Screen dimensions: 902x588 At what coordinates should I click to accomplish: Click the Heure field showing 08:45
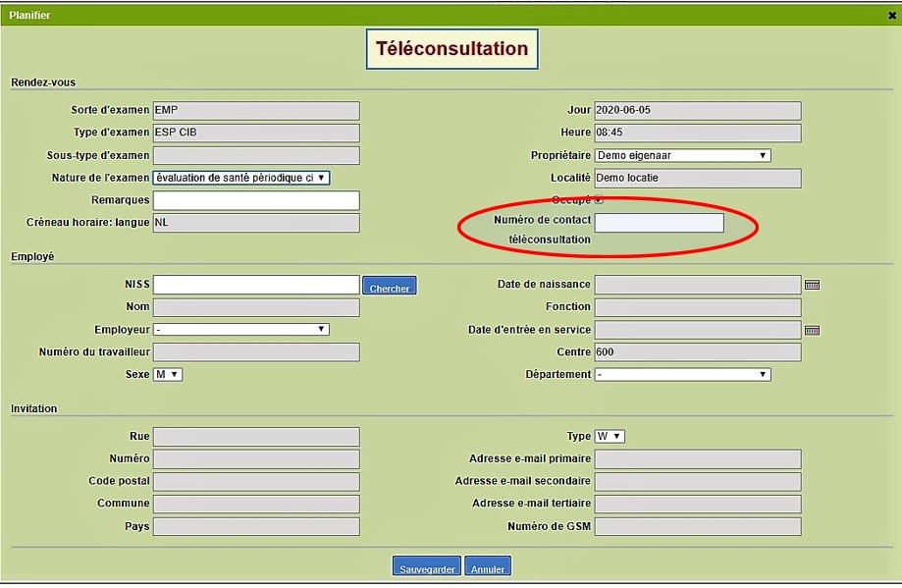698,133
